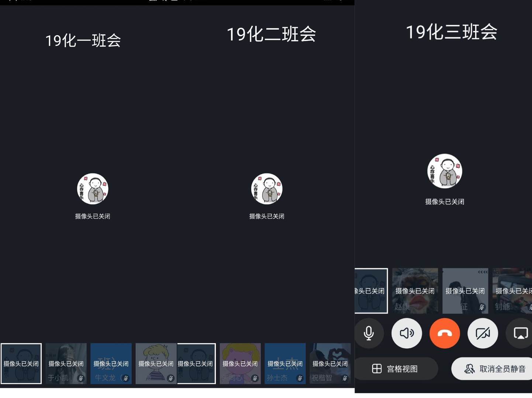Screen dimensions: 532x398
Task: Toggle the microphone button
Action: (369, 333)
